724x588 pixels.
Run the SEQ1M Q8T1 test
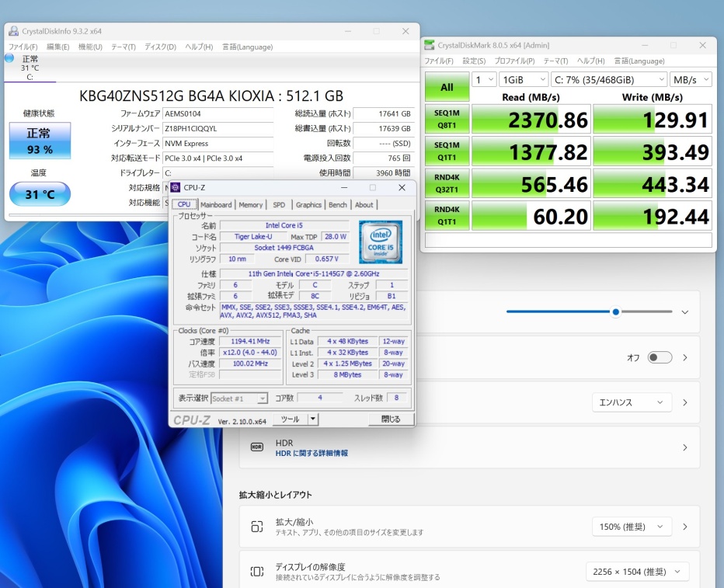(x=447, y=118)
